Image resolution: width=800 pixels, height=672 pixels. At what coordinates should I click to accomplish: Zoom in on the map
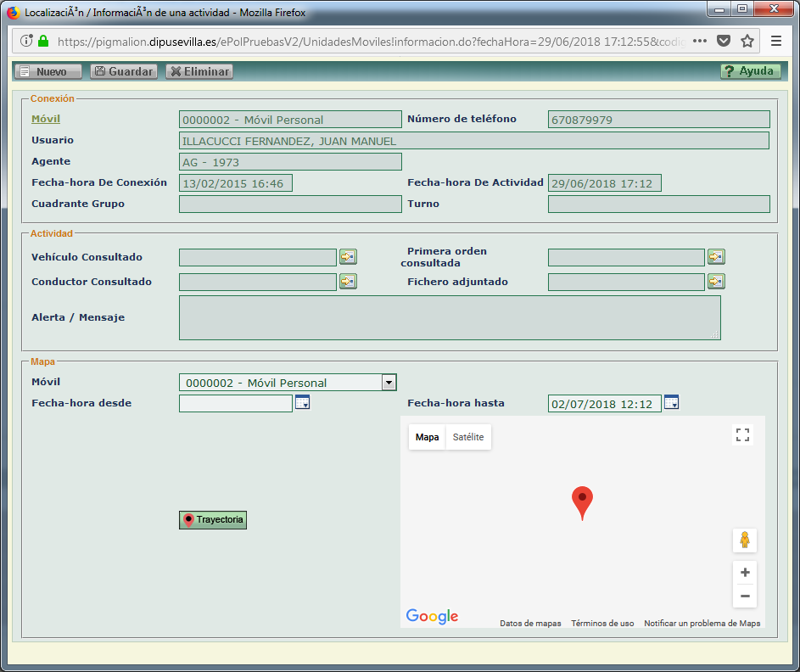[x=745, y=573]
